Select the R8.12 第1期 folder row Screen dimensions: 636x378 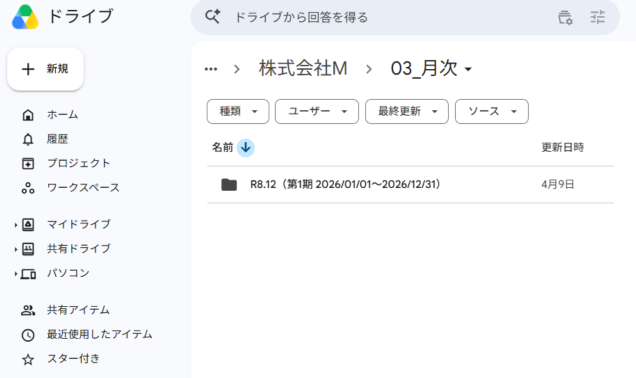[410, 185]
